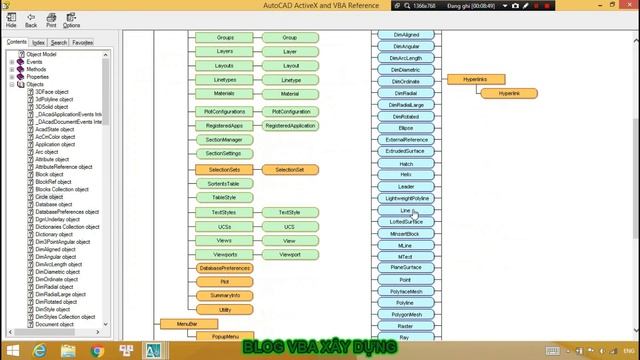This screenshot has height=360, width=640.
Task: Click the TableStyle box
Action: tap(224, 198)
